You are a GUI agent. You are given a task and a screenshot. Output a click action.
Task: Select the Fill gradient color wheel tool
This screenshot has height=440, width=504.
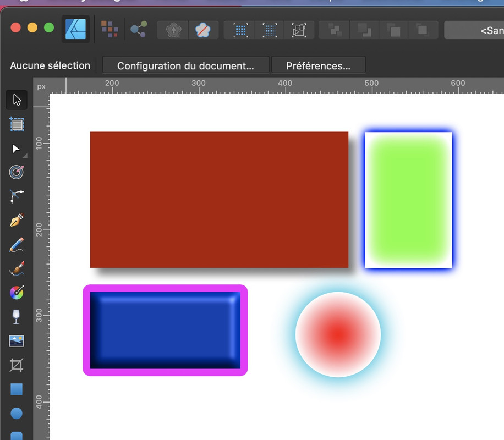17,293
